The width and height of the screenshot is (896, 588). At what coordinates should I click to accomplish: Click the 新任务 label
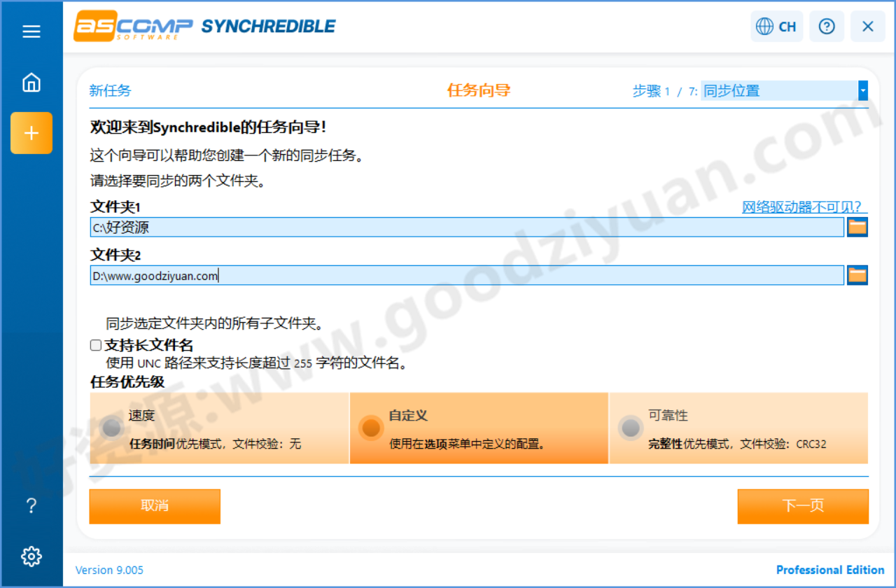(x=110, y=90)
